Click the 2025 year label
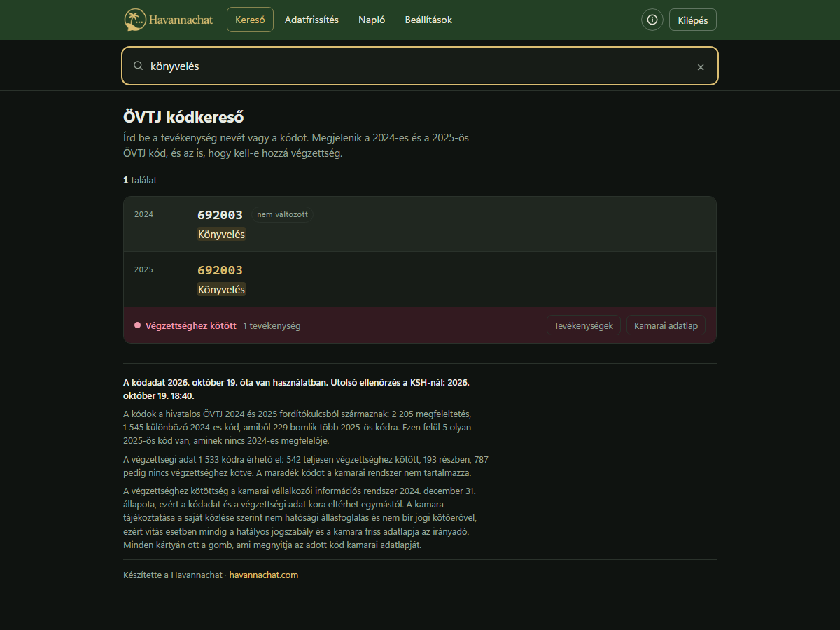 tap(143, 269)
